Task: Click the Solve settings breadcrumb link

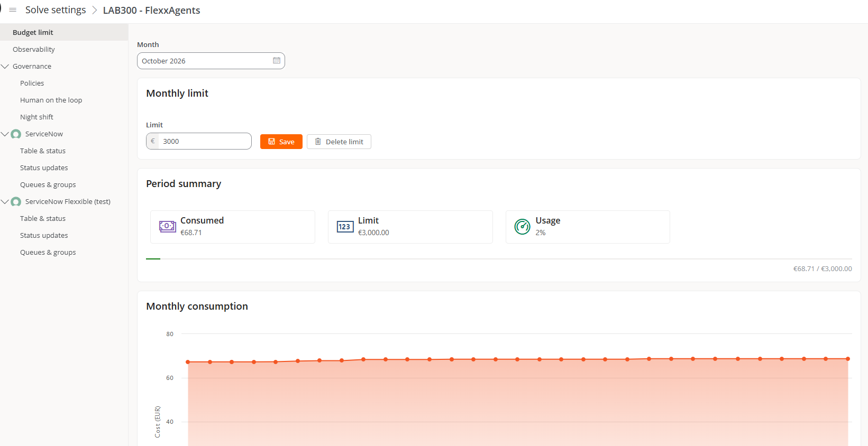Action: click(56, 10)
